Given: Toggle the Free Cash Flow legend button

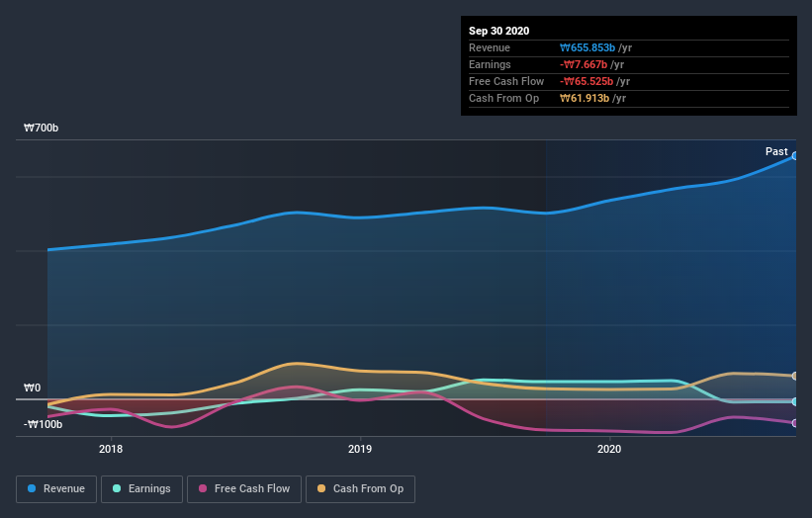Looking at the screenshot, I should point(244,489).
